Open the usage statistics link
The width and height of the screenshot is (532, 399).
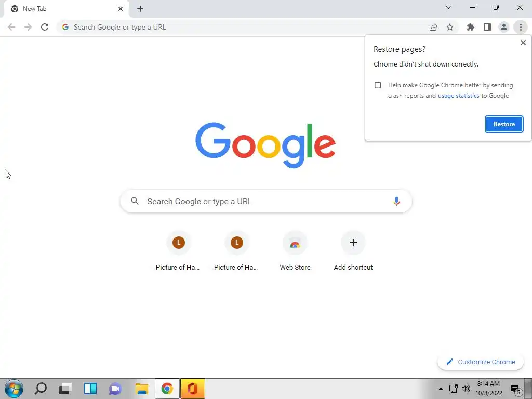[x=458, y=96]
